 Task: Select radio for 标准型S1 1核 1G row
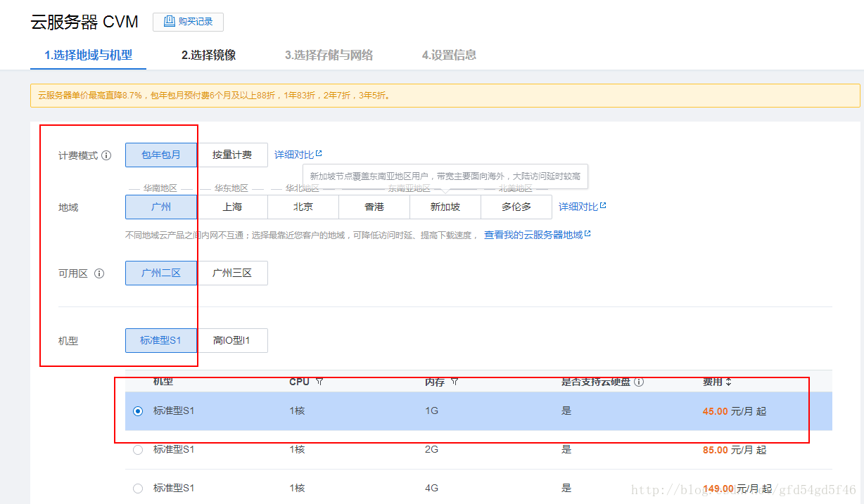coord(138,411)
